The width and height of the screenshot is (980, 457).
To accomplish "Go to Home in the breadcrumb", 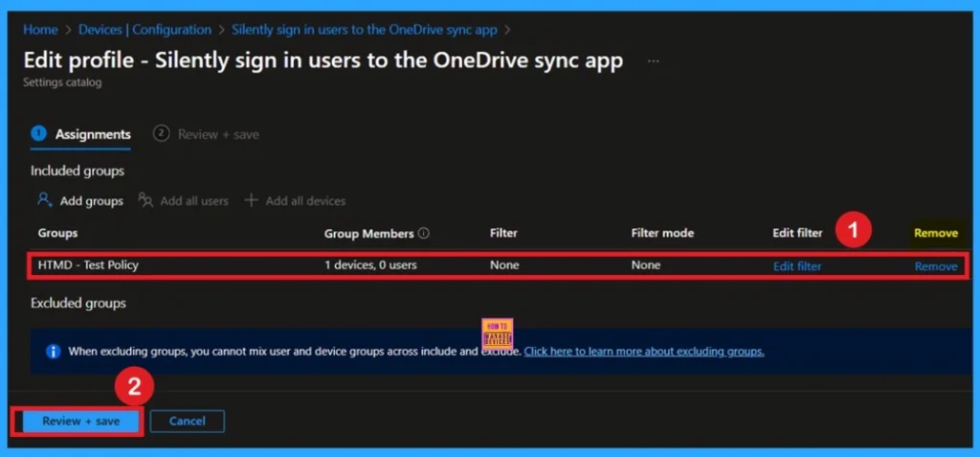I will [x=40, y=30].
